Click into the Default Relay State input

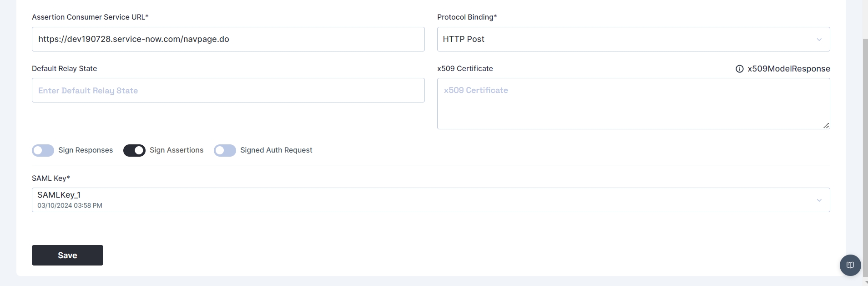[x=228, y=90]
